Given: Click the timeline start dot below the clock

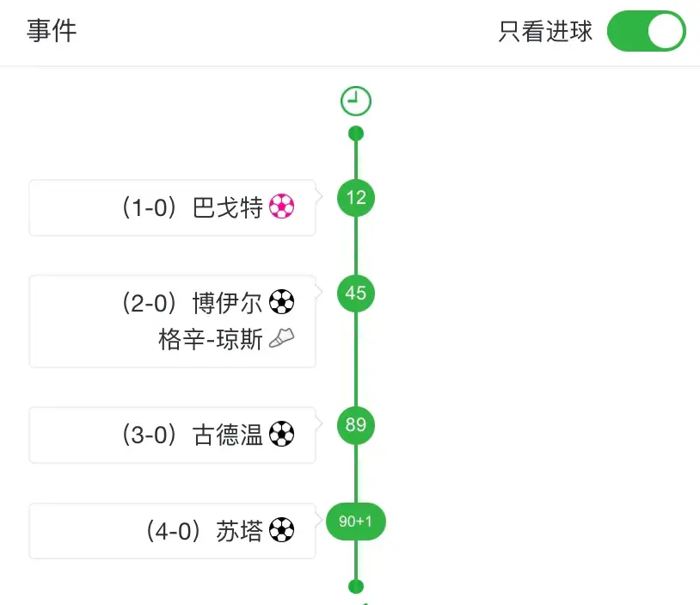Looking at the screenshot, I should (x=356, y=133).
